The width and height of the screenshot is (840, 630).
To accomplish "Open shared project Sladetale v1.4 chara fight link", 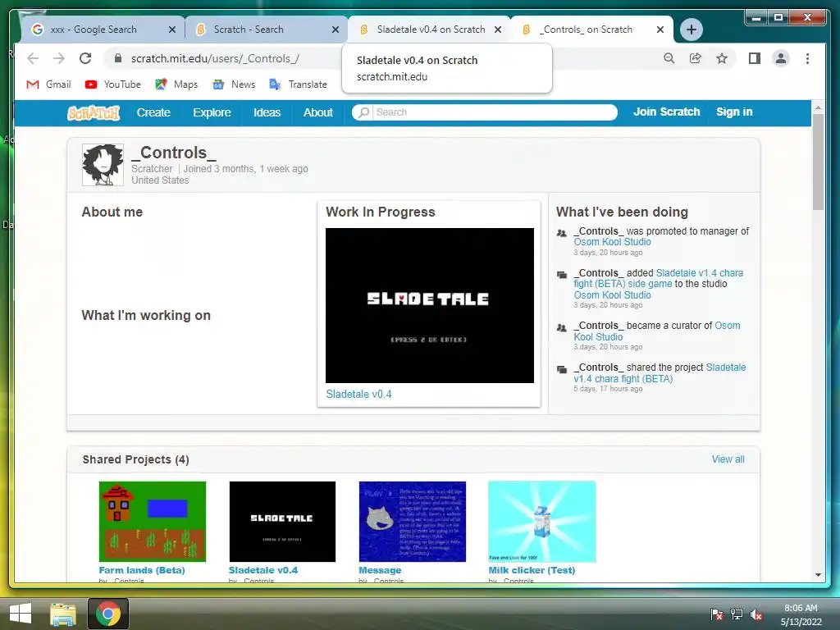I will pos(660,373).
